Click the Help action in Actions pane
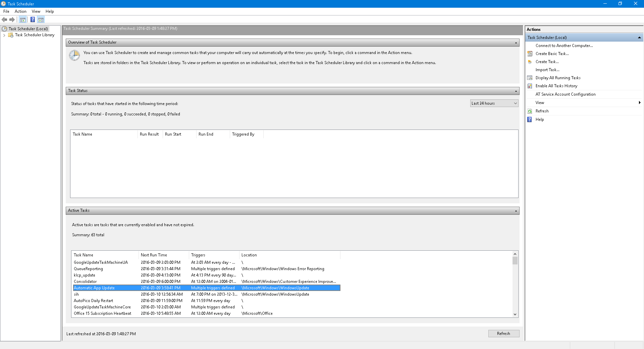This screenshot has width=644, height=349. click(540, 119)
